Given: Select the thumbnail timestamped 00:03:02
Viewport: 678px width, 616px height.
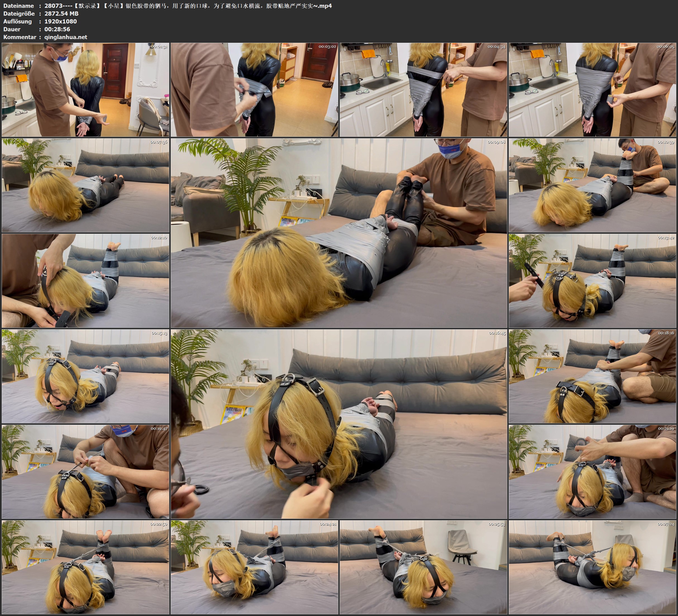Looking at the screenshot, I should coord(254,89).
